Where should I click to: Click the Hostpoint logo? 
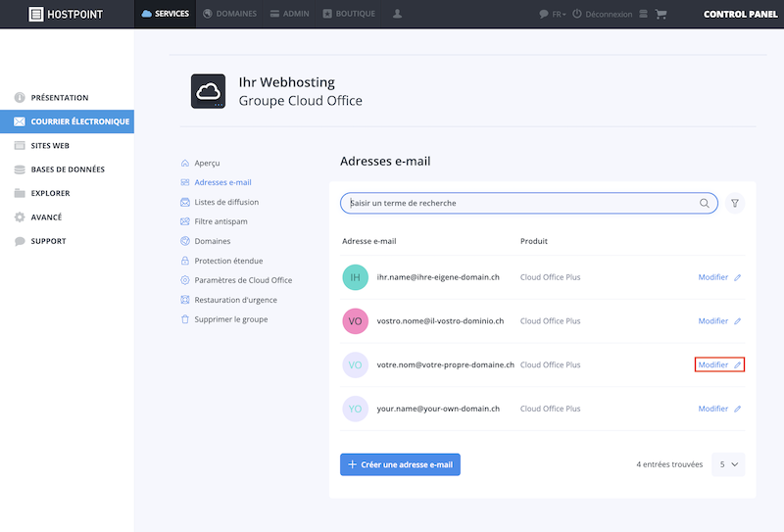tap(66, 14)
